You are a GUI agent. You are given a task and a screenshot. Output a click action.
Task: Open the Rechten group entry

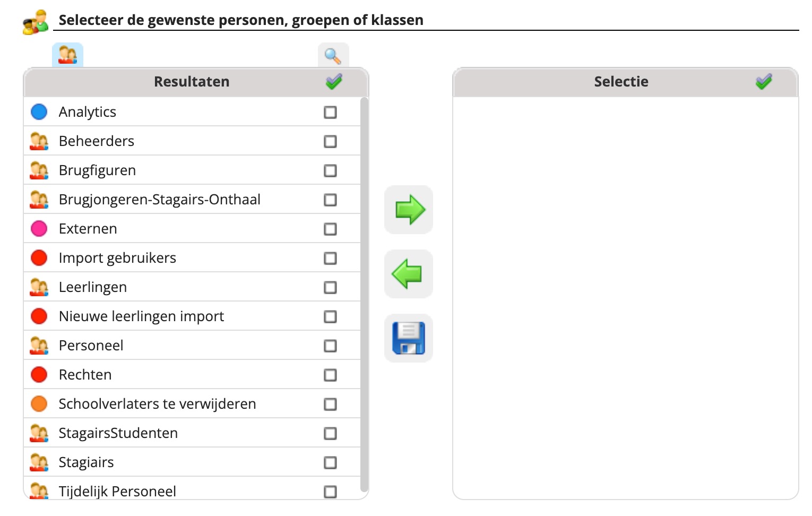pos(85,375)
